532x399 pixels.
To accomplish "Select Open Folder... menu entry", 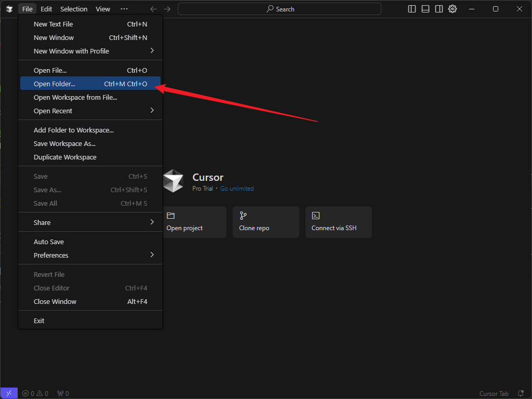I will tap(90, 84).
